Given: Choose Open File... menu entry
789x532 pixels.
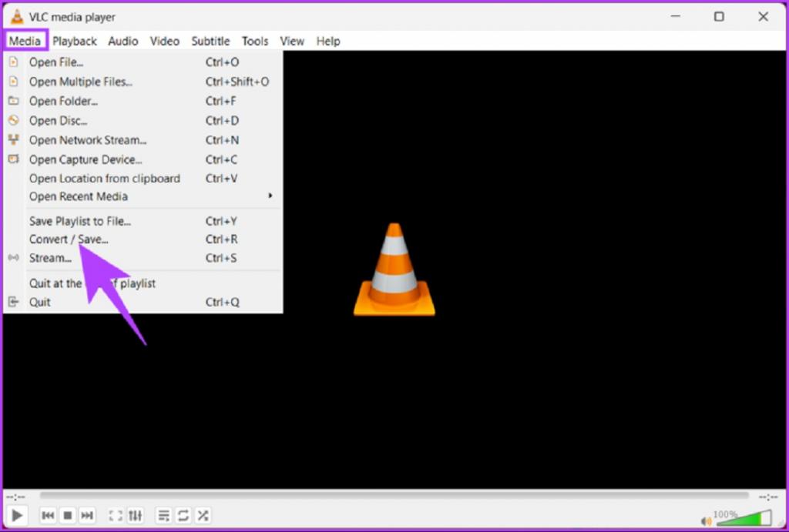Looking at the screenshot, I should pos(143,62).
